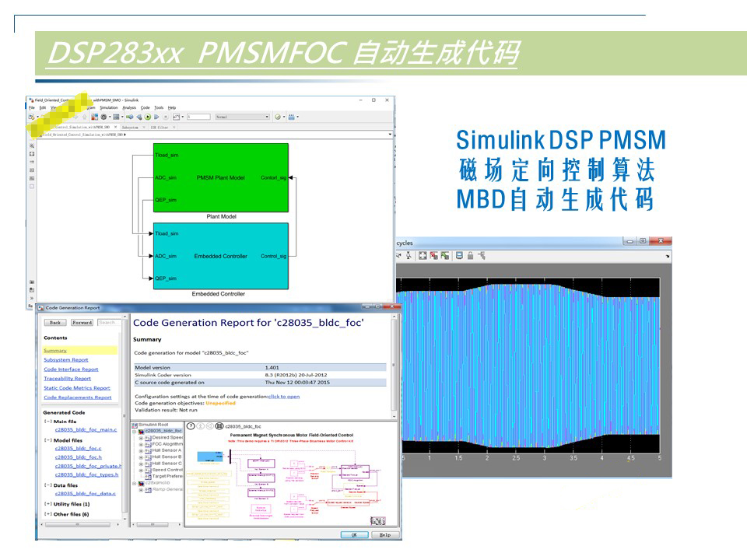Click the simulation stop time field
747x560 pixels.
click(198, 117)
